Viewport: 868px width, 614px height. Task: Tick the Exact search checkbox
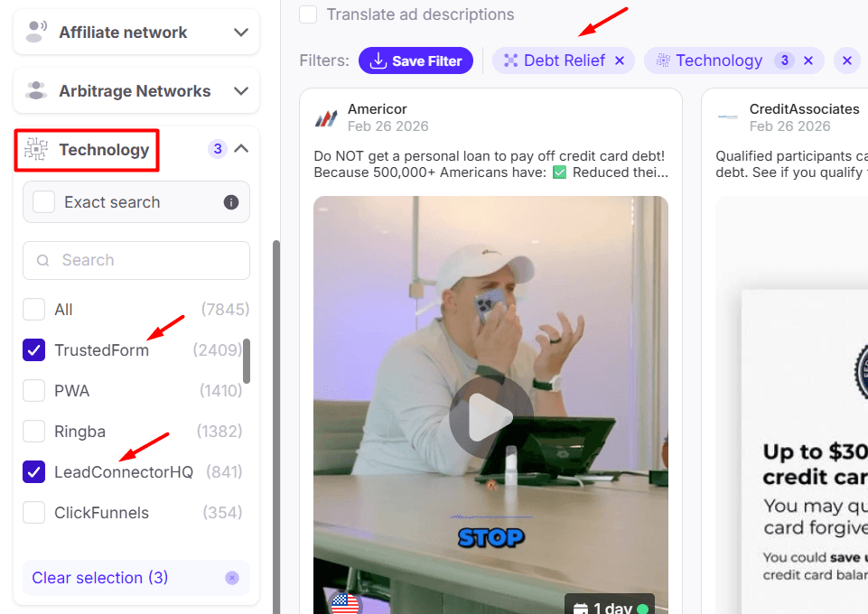(x=43, y=202)
